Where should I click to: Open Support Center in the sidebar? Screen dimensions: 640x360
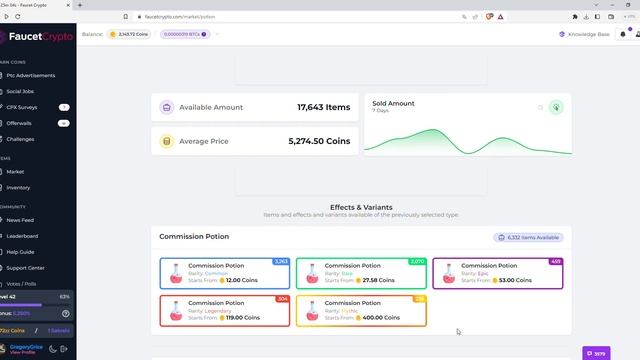[25, 268]
